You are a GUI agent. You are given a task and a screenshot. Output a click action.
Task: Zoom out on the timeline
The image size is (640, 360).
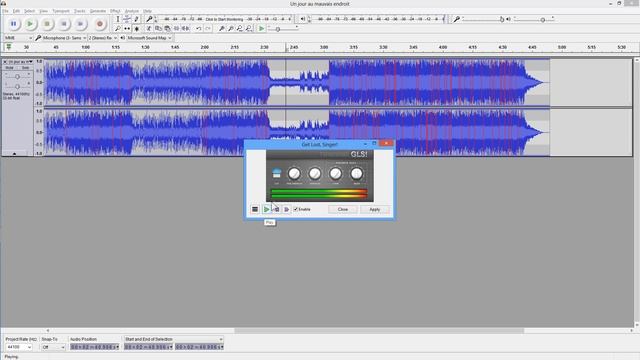tap(231, 29)
